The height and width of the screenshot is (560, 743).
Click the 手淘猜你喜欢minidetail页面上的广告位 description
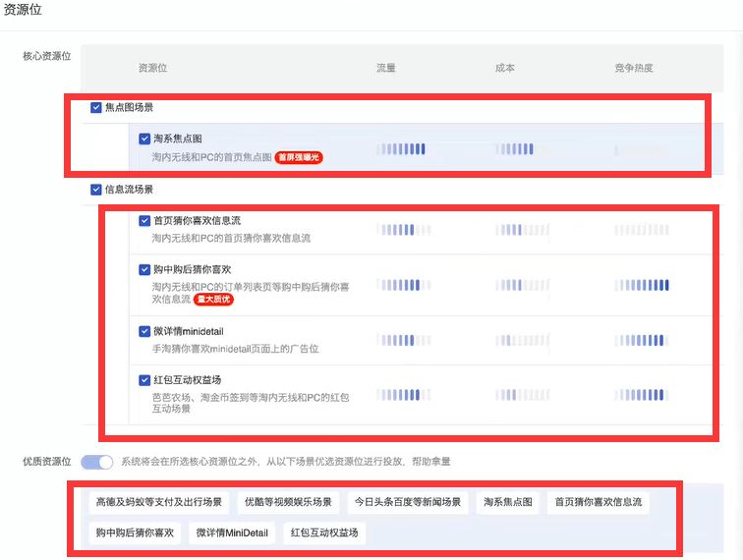tap(236, 349)
